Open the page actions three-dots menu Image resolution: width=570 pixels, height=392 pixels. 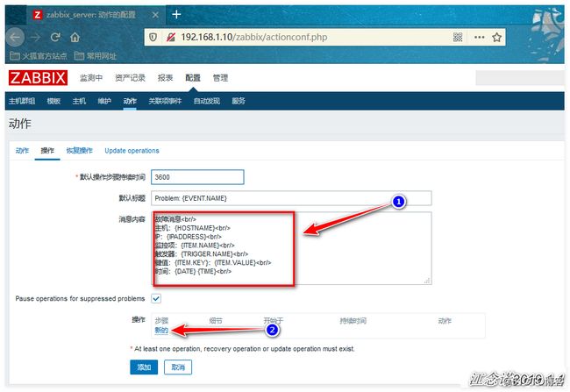pos(479,37)
